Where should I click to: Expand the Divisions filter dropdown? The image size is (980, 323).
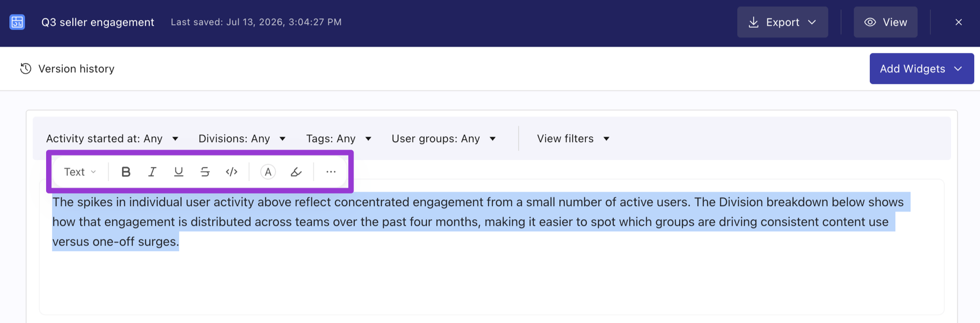pyautogui.click(x=242, y=139)
